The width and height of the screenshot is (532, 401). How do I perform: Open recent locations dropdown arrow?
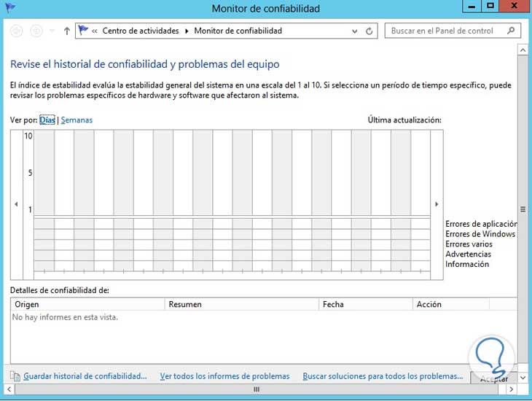tap(52, 31)
